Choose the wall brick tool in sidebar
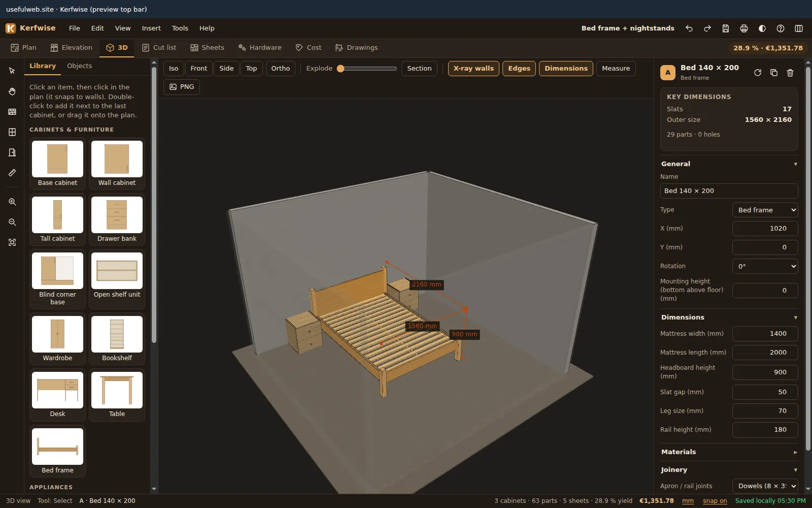Screen dimensions: 812x508 click(12, 112)
